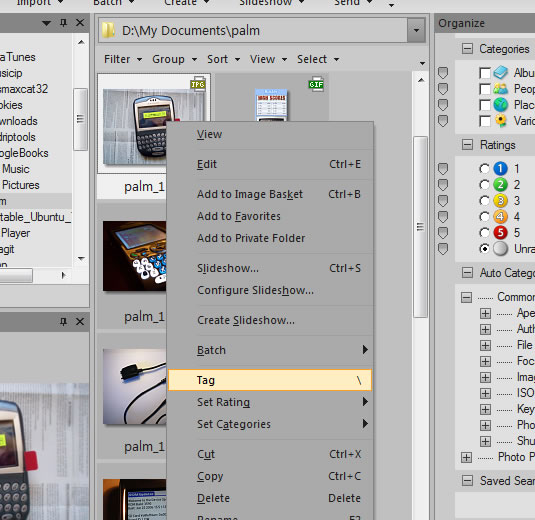Click the easy-select shield beside rating 3
This screenshot has height=520, width=535.
point(443,201)
